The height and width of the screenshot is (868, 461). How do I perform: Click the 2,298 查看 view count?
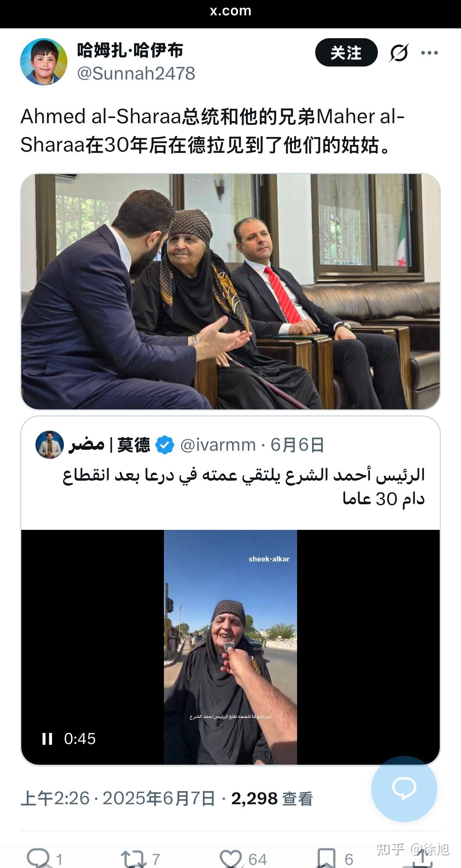coord(272,799)
